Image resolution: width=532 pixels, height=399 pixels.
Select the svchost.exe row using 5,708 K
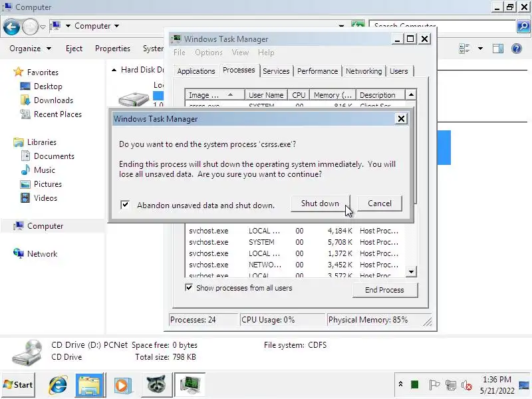[295, 242]
